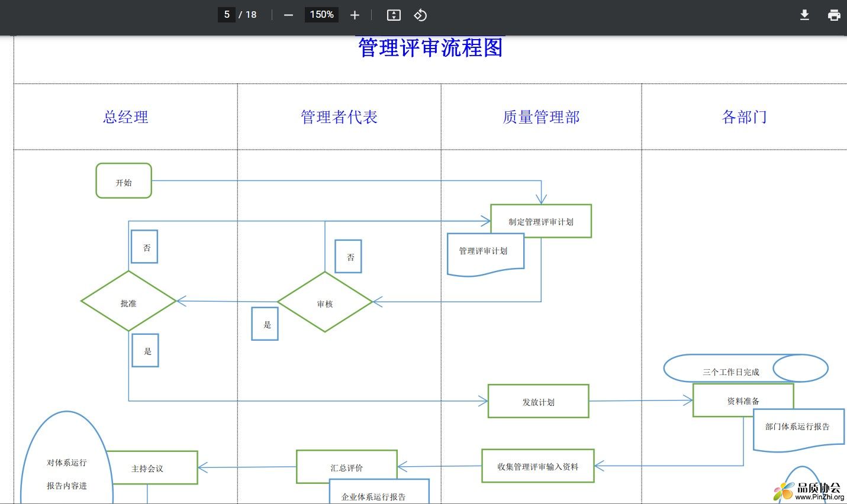This screenshot has width=847, height=504.
Task: Click the 否 label above 批准
Action: (144, 247)
